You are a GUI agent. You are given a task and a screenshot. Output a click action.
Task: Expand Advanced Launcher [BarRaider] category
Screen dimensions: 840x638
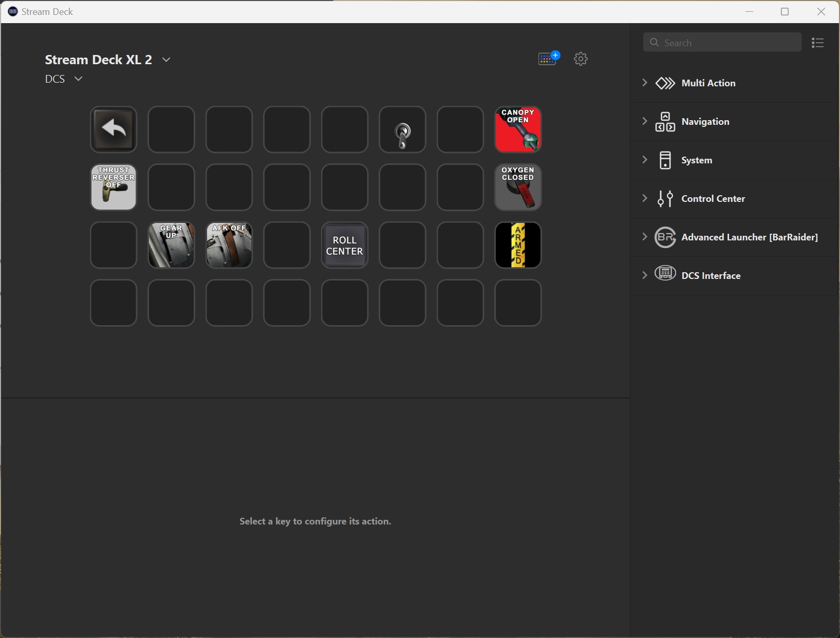[749, 237]
